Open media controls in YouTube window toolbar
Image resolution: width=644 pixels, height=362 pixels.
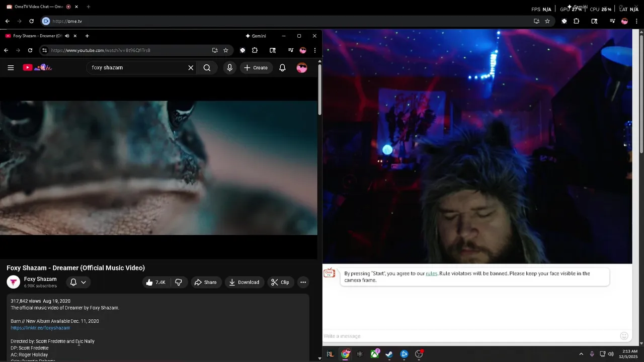click(x=290, y=50)
